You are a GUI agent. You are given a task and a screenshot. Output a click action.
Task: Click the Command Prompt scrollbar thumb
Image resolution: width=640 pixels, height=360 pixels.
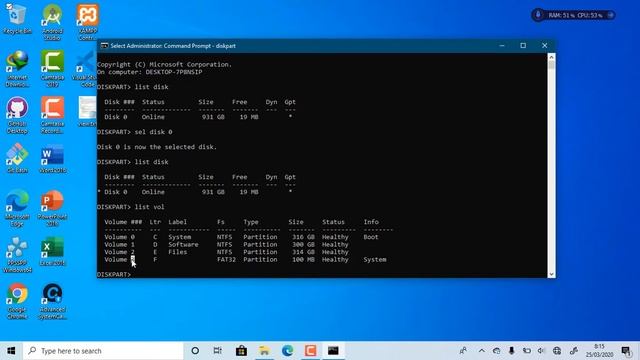(551, 65)
